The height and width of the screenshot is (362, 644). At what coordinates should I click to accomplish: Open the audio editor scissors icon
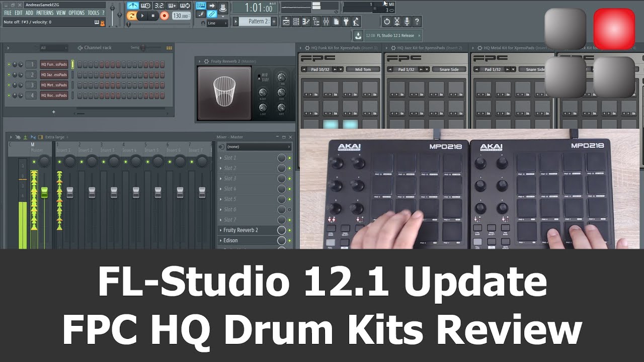(x=396, y=22)
